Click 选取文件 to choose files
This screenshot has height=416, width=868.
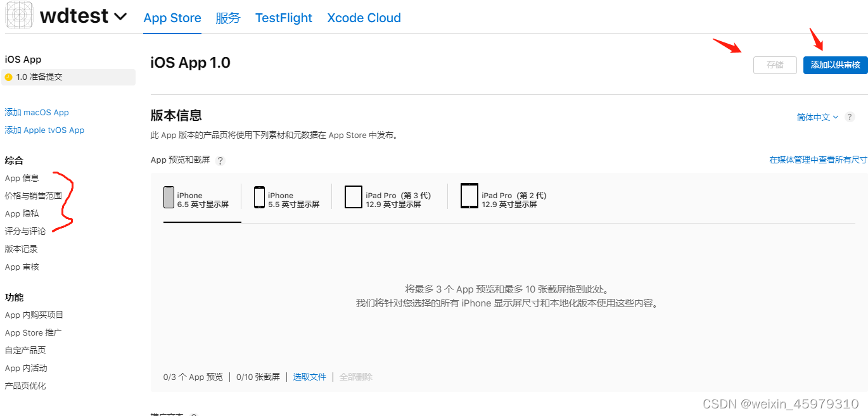click(x=309, y=377)
